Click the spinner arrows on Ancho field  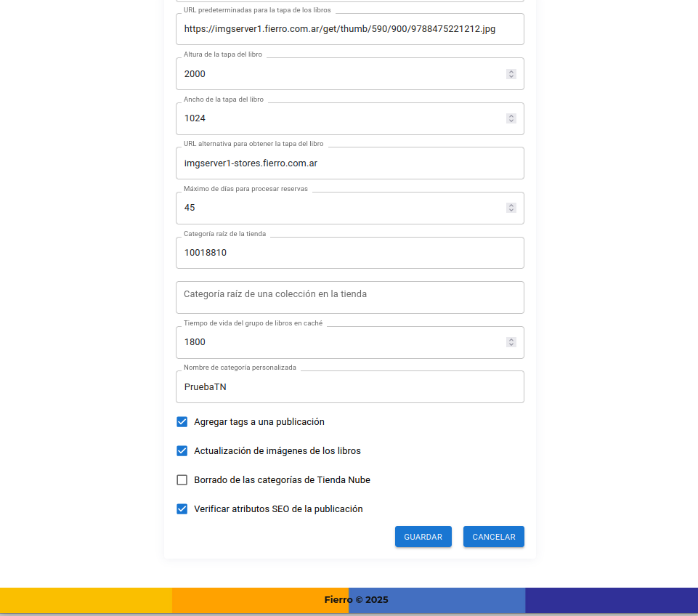(511, 118)
